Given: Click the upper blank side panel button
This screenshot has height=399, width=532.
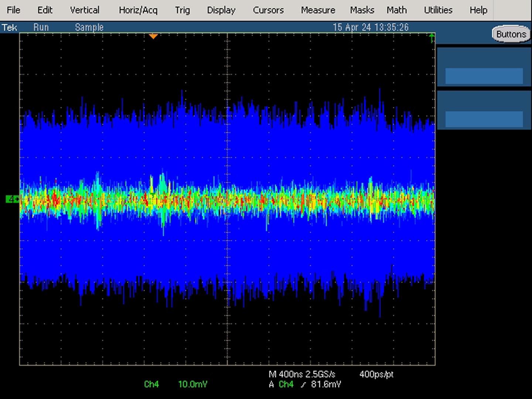Looking at the screenshot, I should [x=484, y=76].
